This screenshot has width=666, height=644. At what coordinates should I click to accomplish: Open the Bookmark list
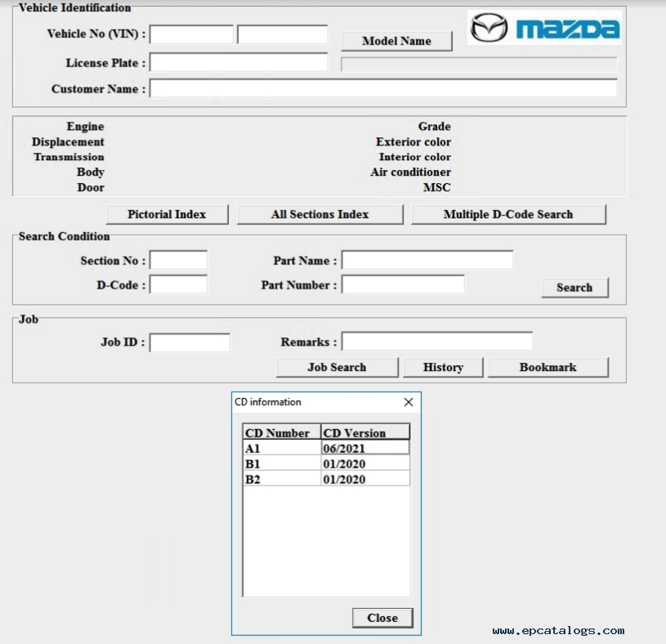[x=548, y=367]
